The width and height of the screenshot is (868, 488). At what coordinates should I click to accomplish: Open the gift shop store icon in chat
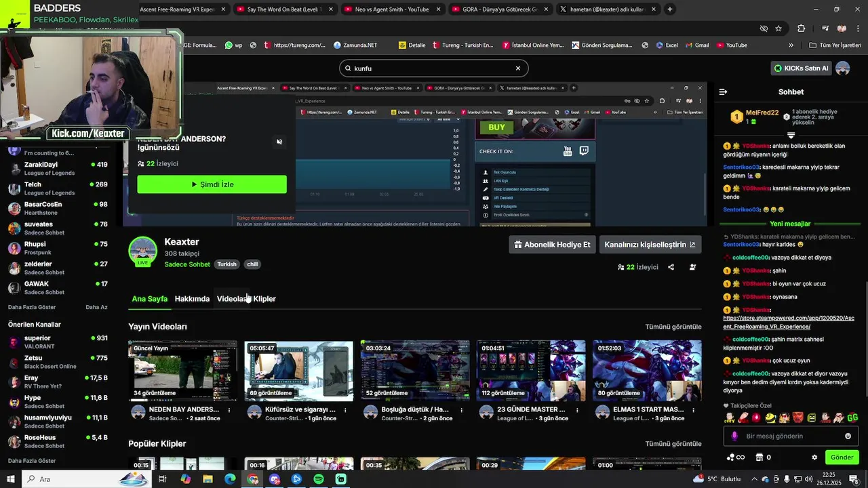(759, 457)
